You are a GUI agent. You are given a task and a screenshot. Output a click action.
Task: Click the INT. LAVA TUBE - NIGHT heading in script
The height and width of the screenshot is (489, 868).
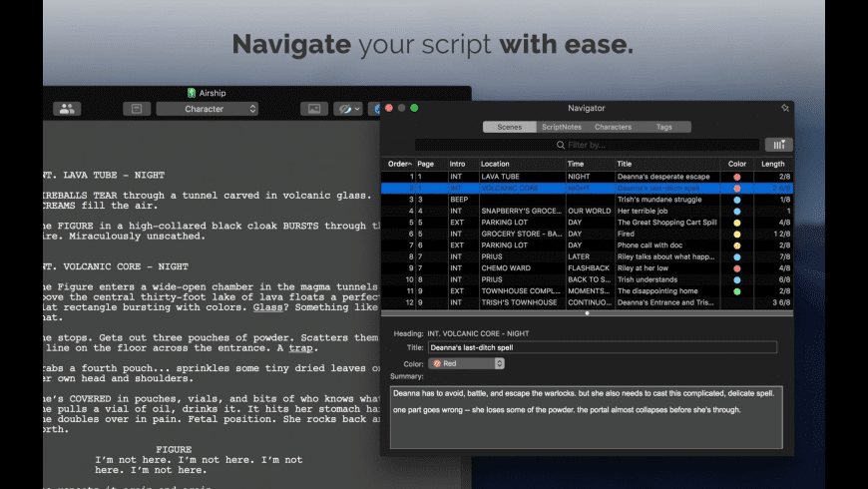click(x=104, y=175)
